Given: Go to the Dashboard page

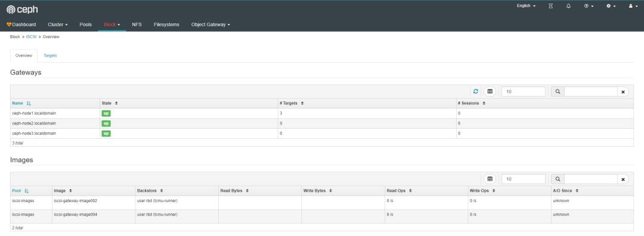Looking at the screenshot, I should [x=21, y=24].
